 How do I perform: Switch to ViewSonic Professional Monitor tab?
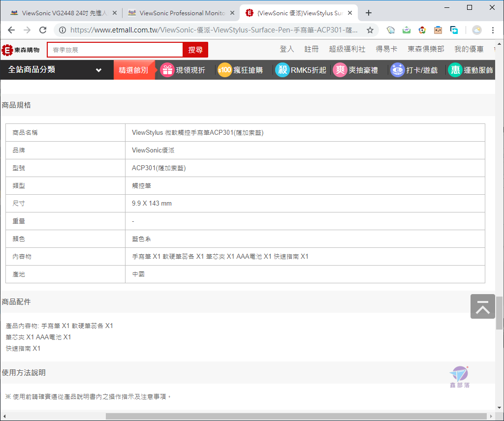(181, 13)
